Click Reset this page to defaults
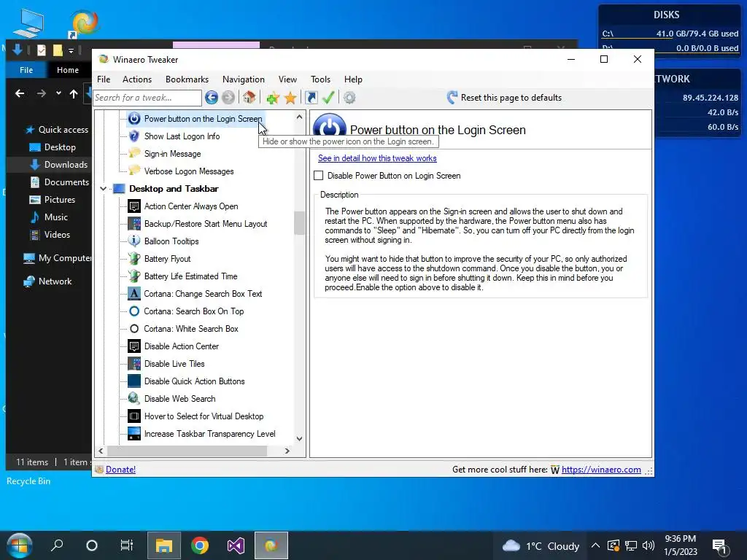The width and height of the screenshot is (747, 560). coord(505,98)
